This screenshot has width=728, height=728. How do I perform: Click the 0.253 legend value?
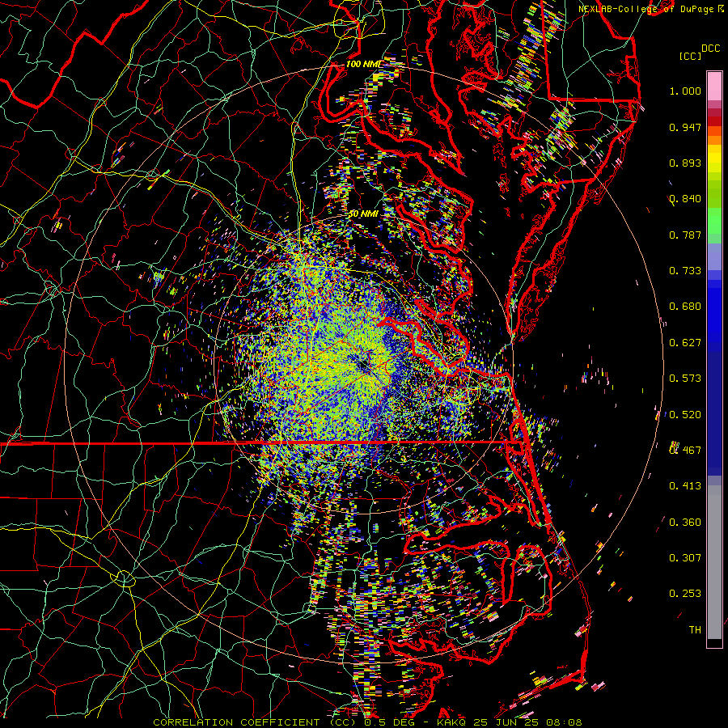tap(685, 594)
